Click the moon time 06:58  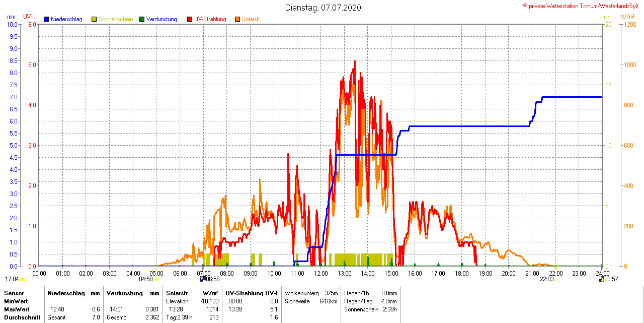tap(213, 279)
